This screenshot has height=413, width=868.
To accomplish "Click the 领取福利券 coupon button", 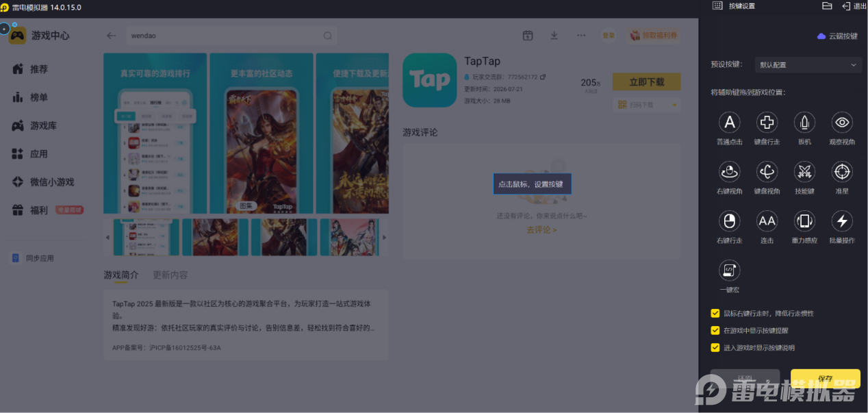I will (x=654, y=36).
